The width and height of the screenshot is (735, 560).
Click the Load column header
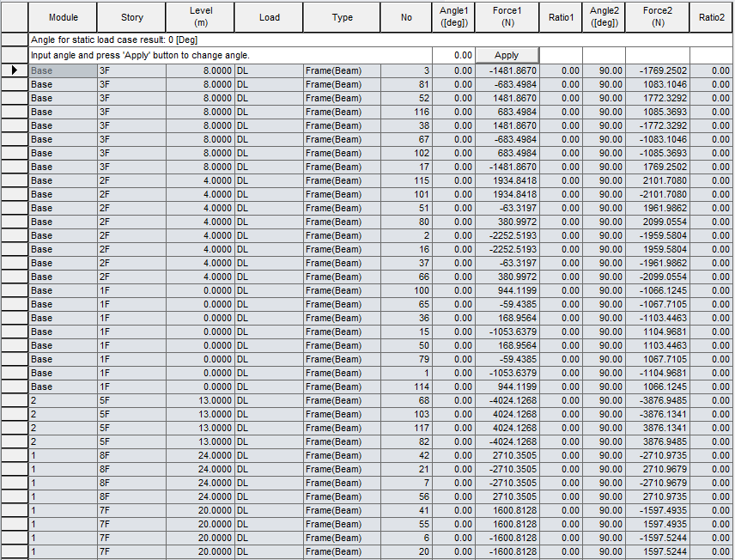269,16
